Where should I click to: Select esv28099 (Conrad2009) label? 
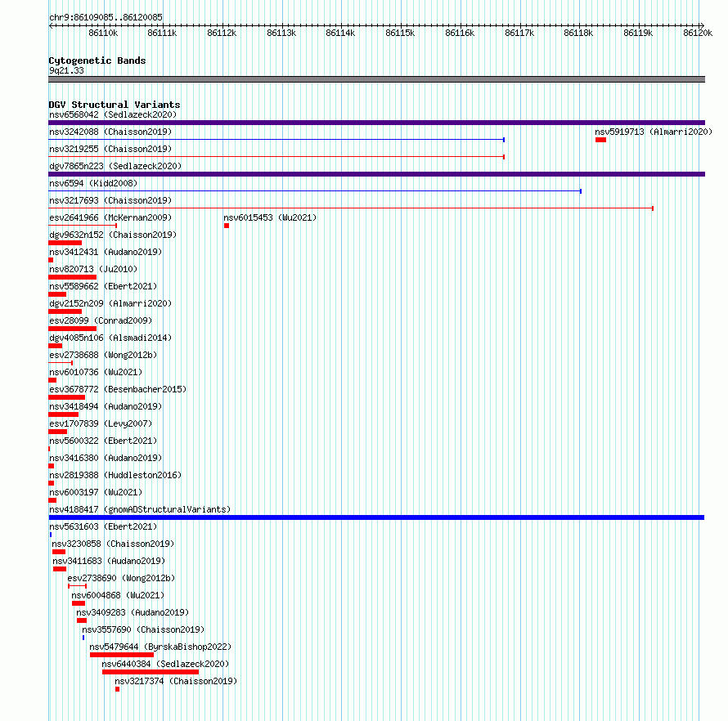click(101, 320)
